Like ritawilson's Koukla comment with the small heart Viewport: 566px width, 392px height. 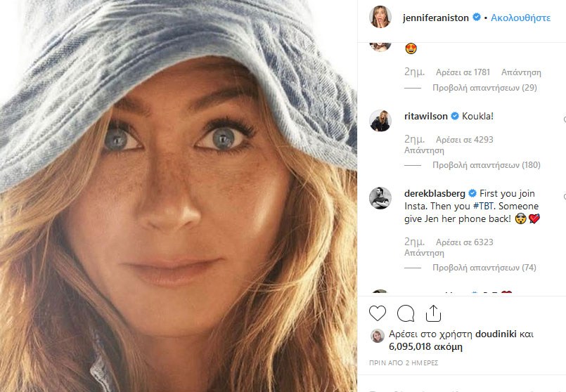(x=564, y=119)
